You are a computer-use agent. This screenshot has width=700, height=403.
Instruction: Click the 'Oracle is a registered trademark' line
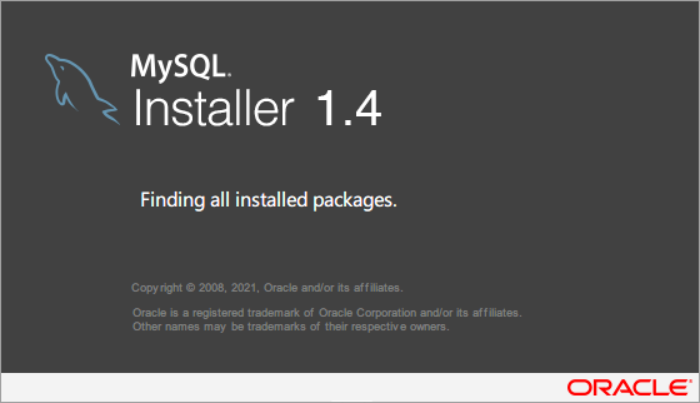(327, 313)
